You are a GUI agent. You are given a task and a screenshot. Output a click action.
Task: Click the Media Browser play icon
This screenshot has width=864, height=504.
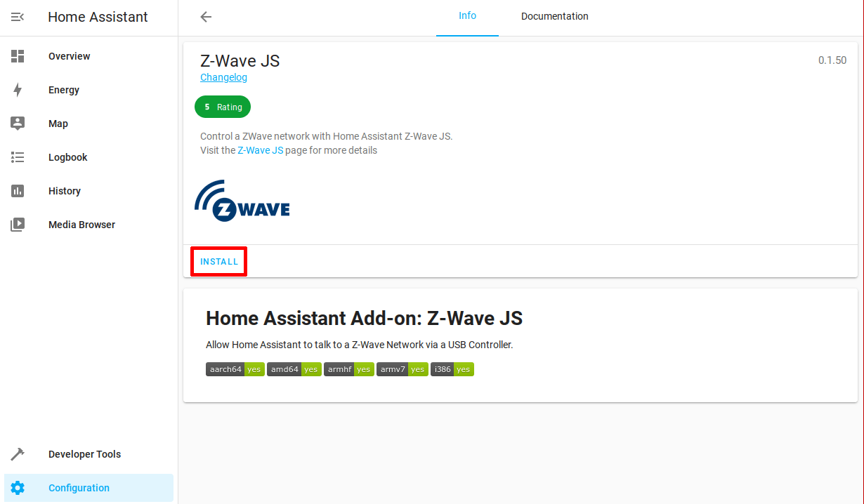(18, 225)
